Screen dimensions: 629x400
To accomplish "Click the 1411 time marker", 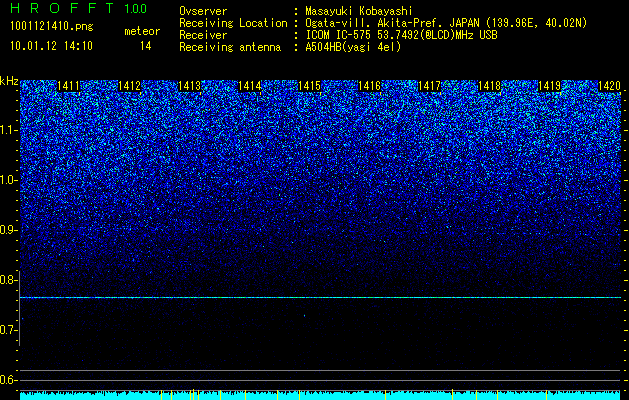I will pos(69,86).
